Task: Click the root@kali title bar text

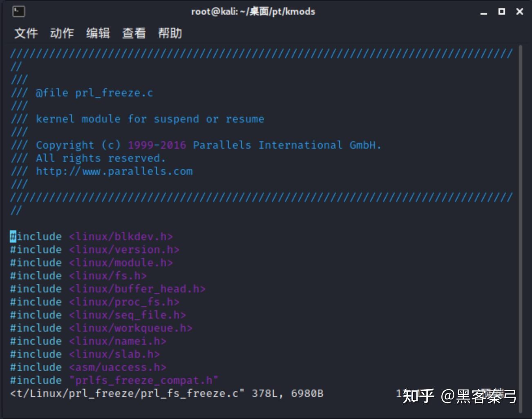Action: (253, 11)
